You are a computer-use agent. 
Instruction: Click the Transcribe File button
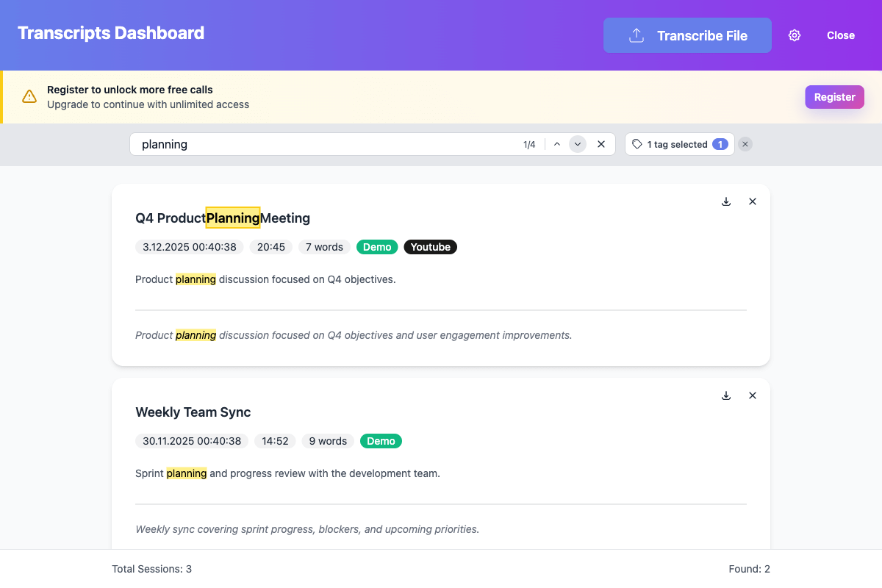[687, 35]
